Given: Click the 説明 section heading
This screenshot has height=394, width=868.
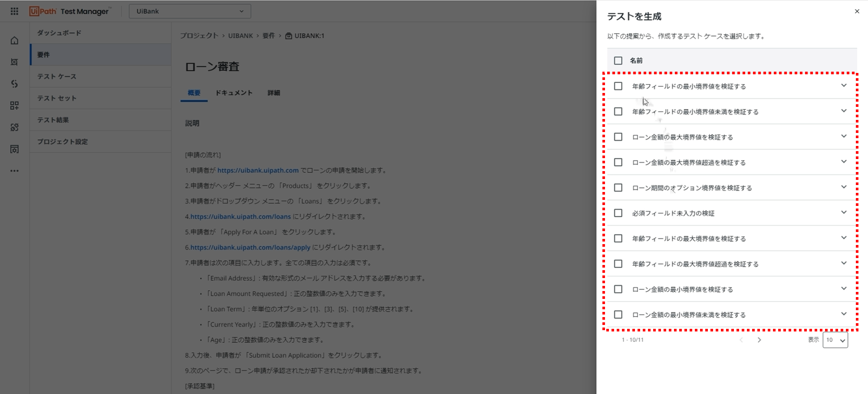Looking at the screenshot, I should (x=192, y=123).
